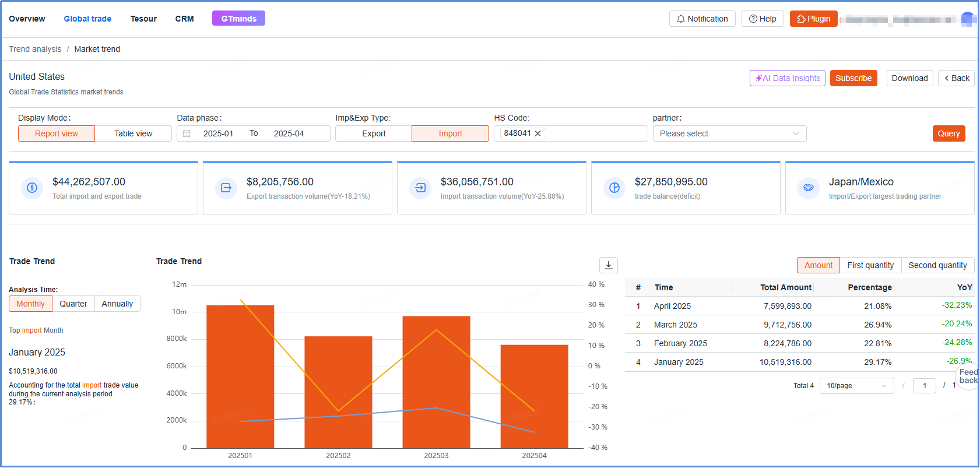Screen dimensions: 980x468
Task: Click the pagination page number field
Action: (924, 386)
